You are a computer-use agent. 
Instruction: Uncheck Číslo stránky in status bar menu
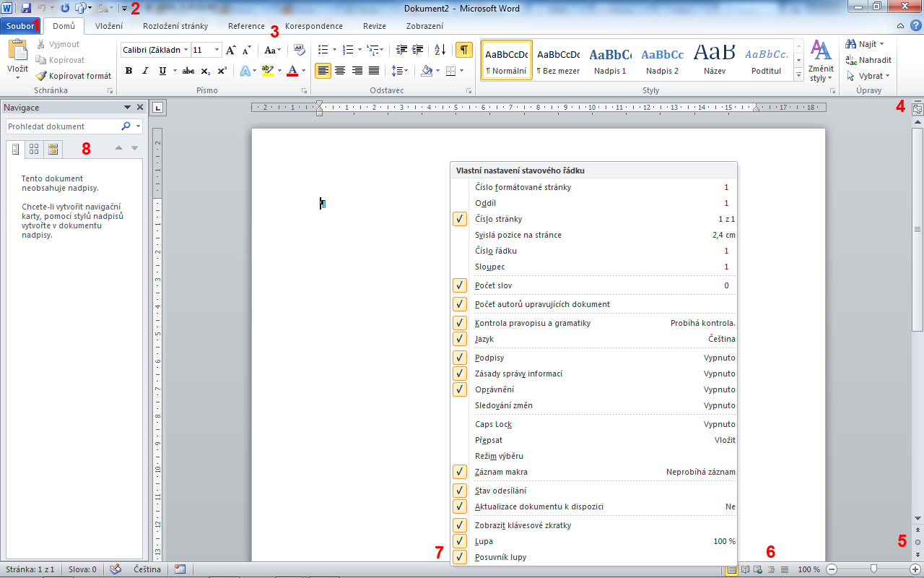pyautogui.click(x=593, y=219)
